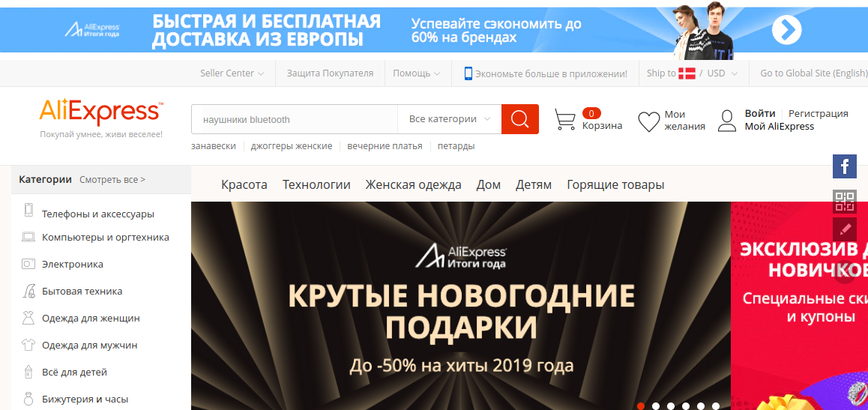Viewport: 868px width, 410px height.
Task: Click Go to Global Site (English) link
Action: click(x=813, y=73)
